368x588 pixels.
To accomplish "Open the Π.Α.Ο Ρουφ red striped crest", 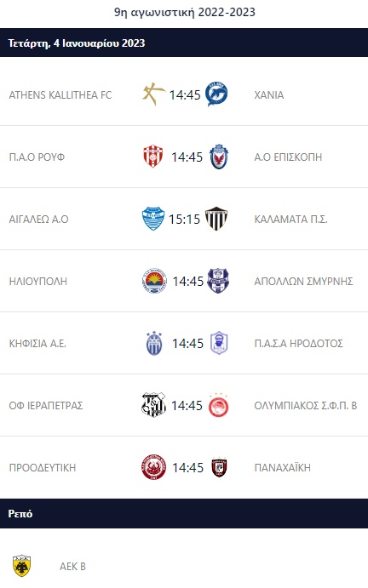I will [x=153, y=156].
